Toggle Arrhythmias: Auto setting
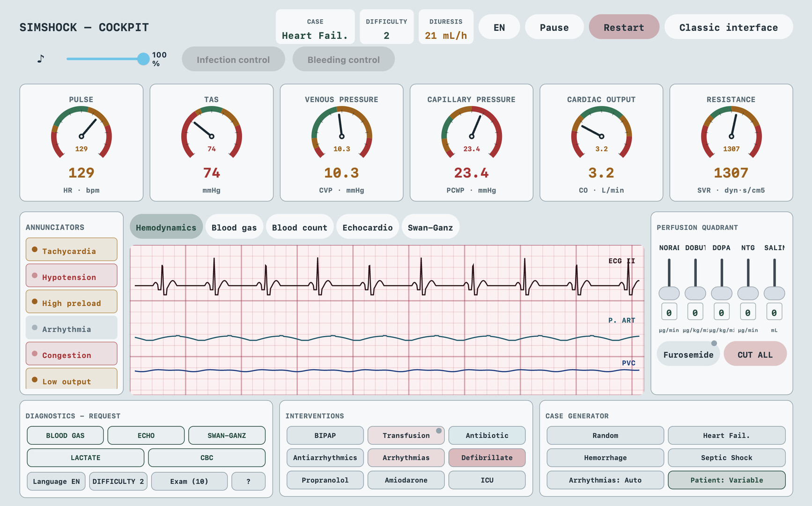 605,480
